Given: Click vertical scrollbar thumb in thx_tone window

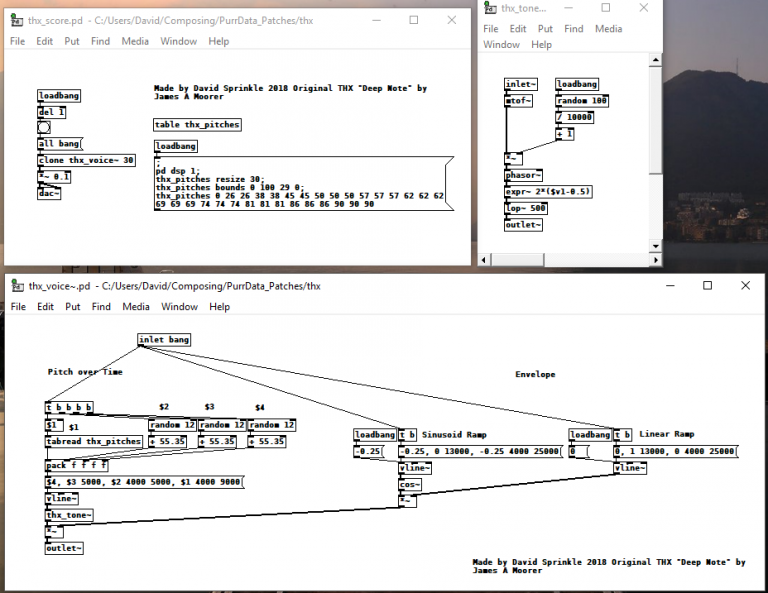Looking at the screenshot, I should (x=655, y=120).
